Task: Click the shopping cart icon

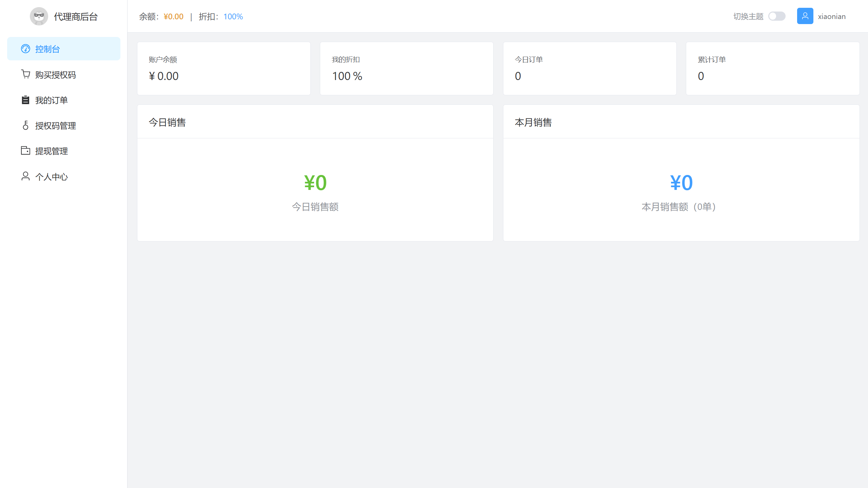Action: tap(25, 74)
